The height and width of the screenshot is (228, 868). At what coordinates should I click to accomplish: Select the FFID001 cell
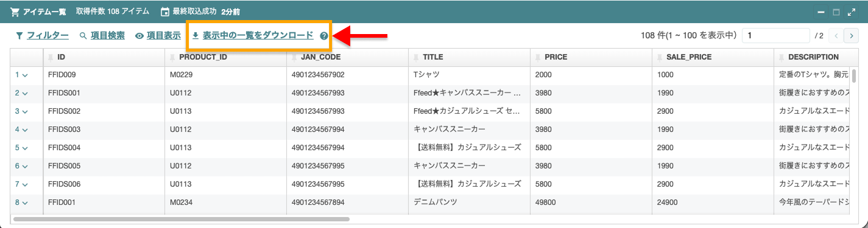coord(104,202)
